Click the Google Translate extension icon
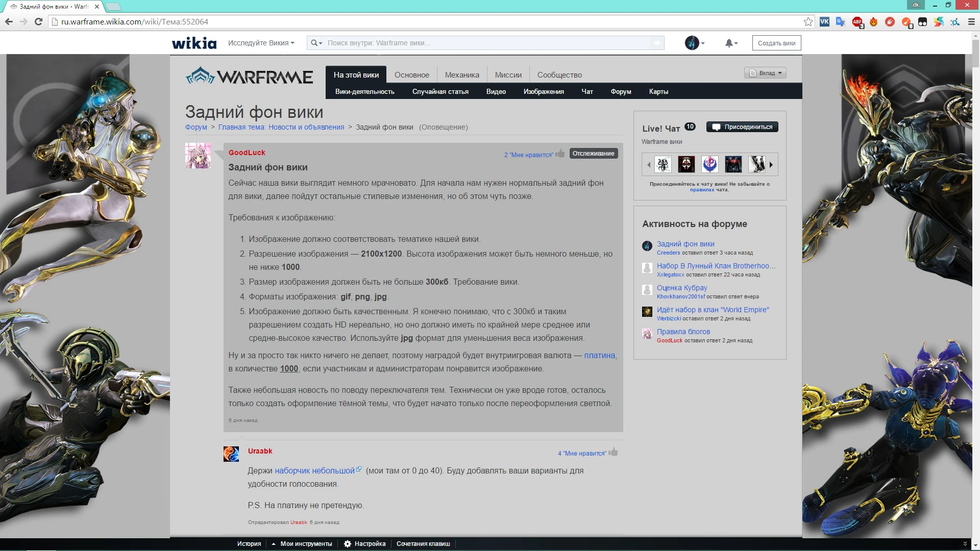This screenshot has width=980, height=551. pos(841,22)
